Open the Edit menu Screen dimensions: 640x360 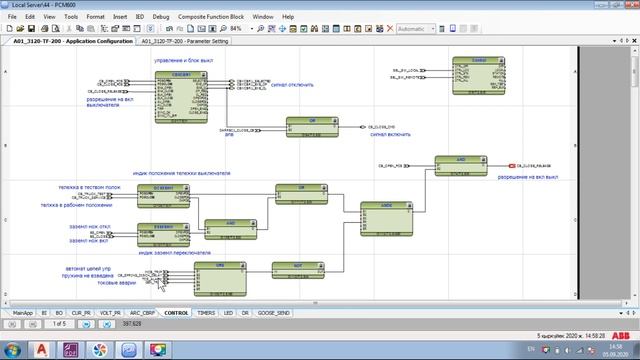coord(30,17)
